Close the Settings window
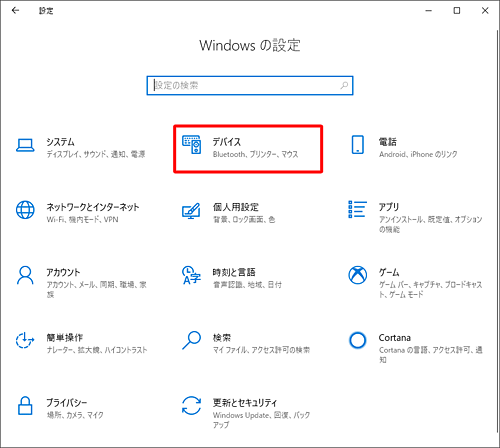 pyautogui.click(x=485, y=11)
